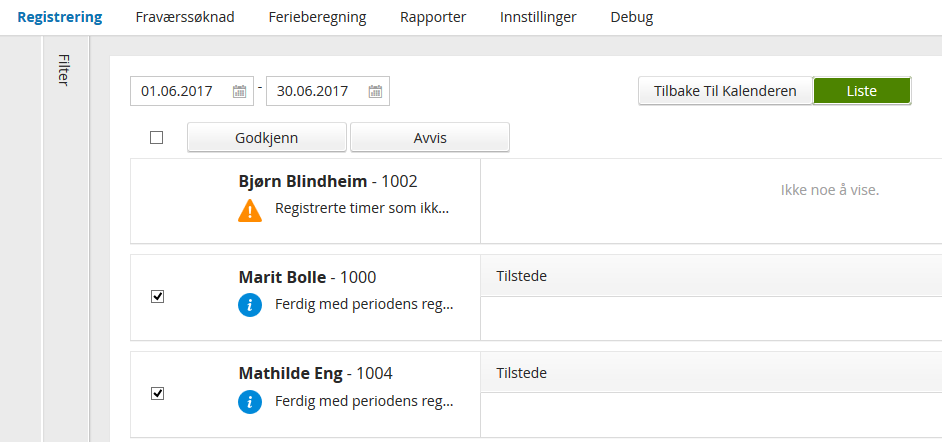Uncheck the Mathilde Eng row checkbox
This screenshot has width=942, height=442.
(x=156, y=393)
